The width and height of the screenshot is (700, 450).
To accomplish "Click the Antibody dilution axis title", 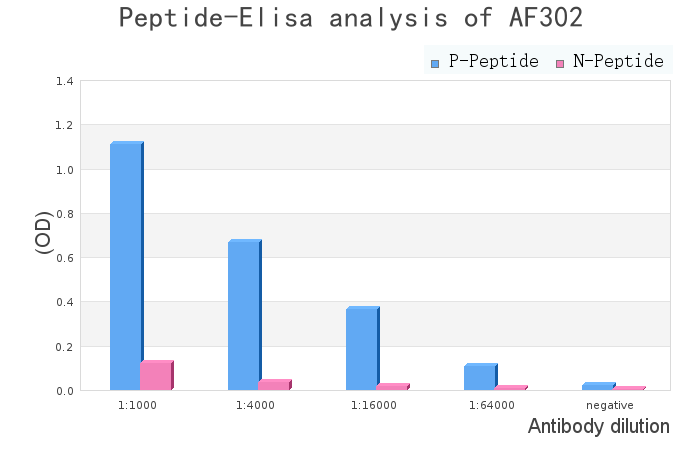I will tap(598, 427).
